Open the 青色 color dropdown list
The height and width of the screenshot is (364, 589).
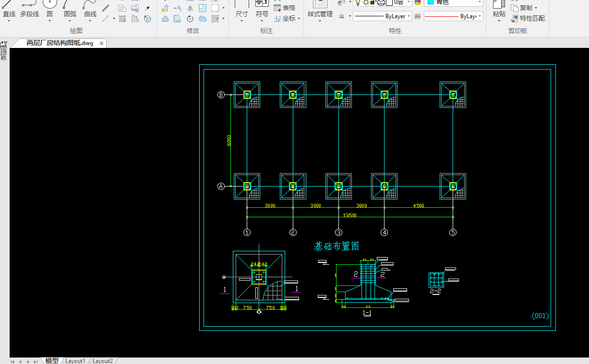(x=480, y=2)
